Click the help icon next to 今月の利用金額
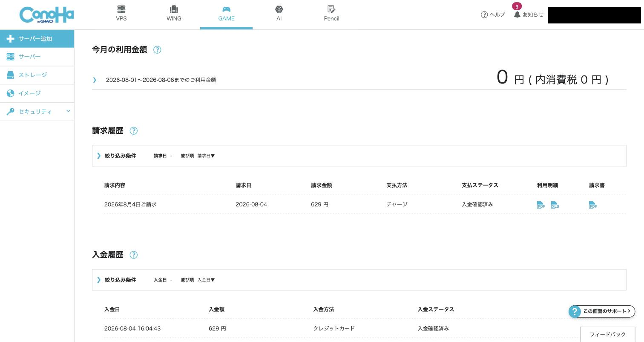The image size is (644, 342). tap(157, 50)
